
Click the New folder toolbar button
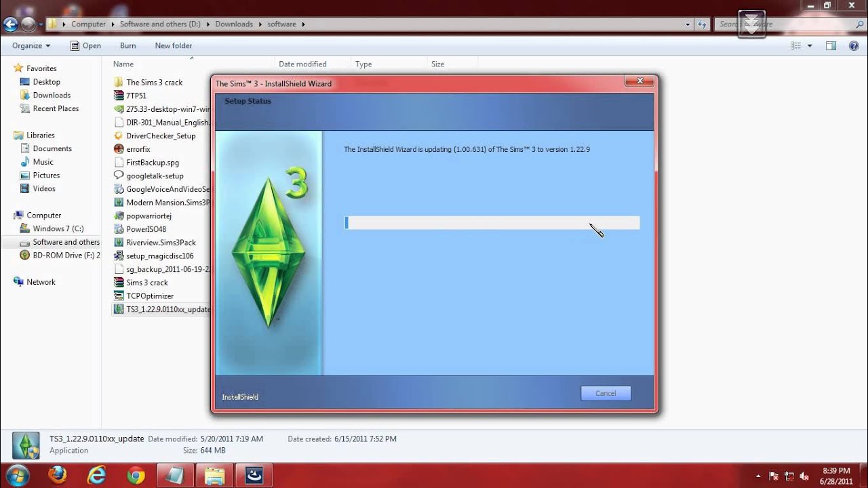click(174, 45)
